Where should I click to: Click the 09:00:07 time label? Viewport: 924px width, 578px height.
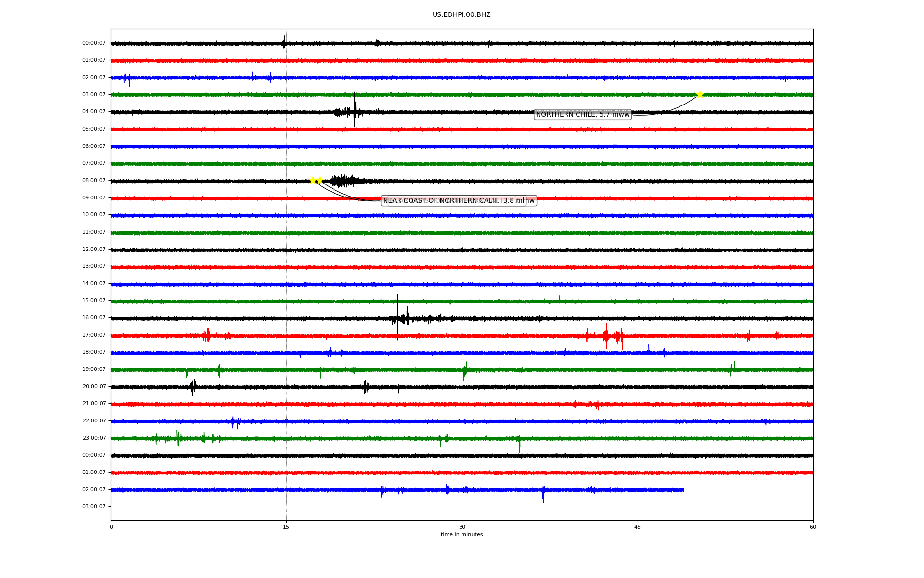tap(94, 198)
